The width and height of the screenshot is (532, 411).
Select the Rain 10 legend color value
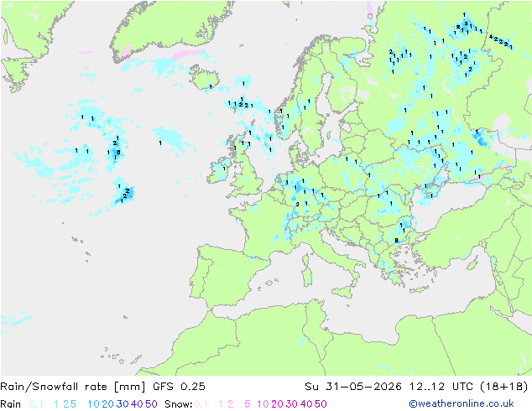93,404
